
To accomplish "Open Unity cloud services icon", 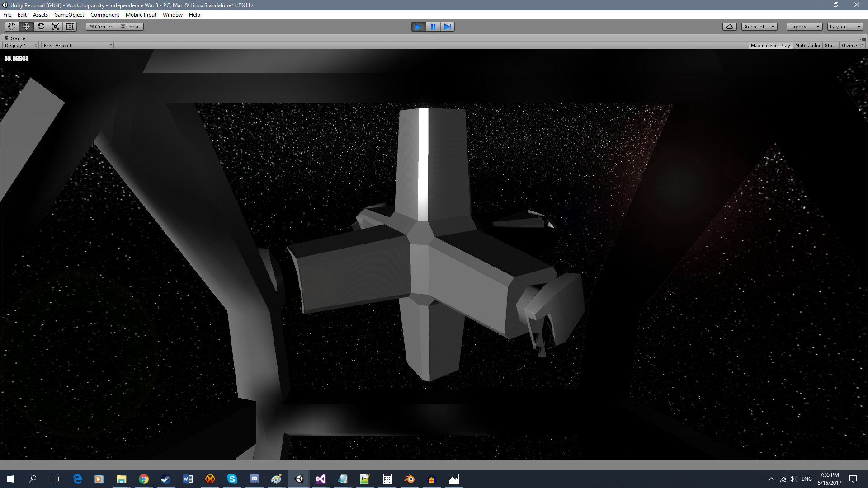I will click(x=730, y=27).
